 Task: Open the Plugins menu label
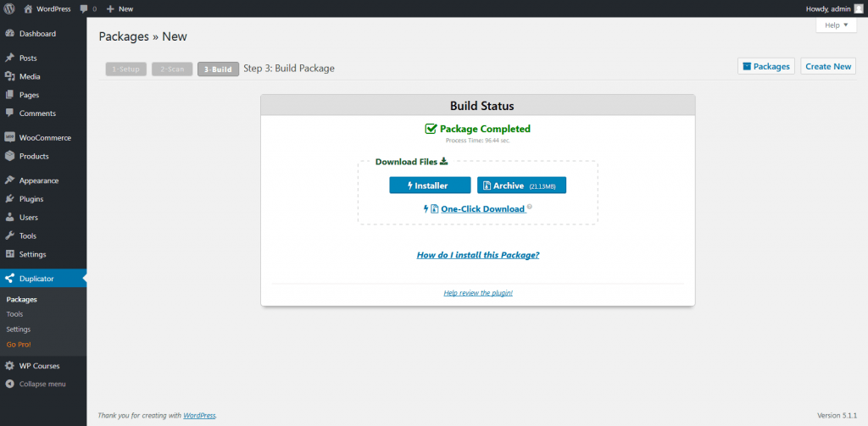(31, 199)
